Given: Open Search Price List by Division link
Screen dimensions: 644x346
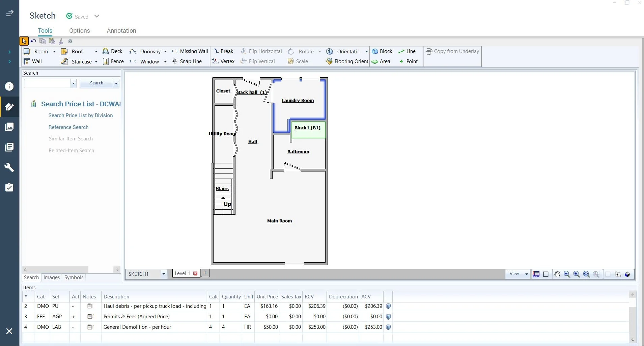Looking at the screenshot, I should 81,115.
